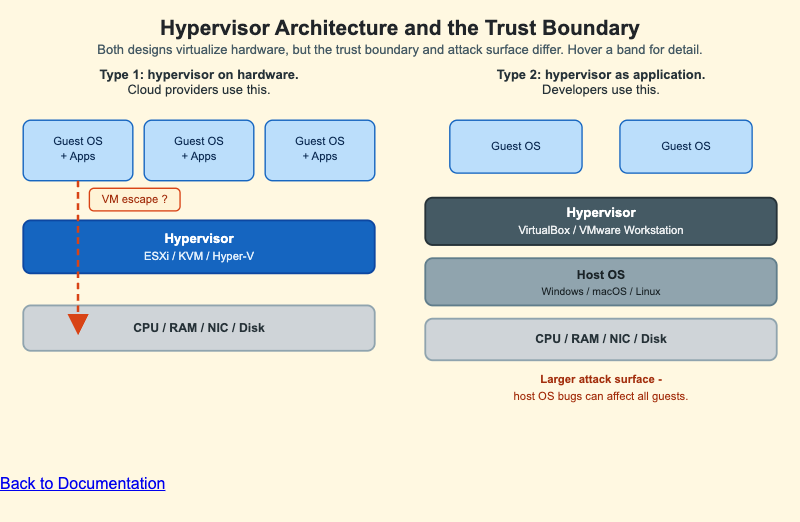This screenshot has height=522, width=800.
Task: Click the Type 1 CPU / RAM / NIC / Disk hardware band
Action: 199,328
